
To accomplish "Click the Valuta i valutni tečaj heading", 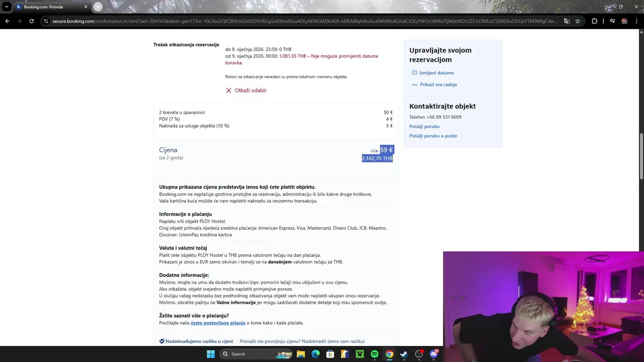I will (183, 248).
